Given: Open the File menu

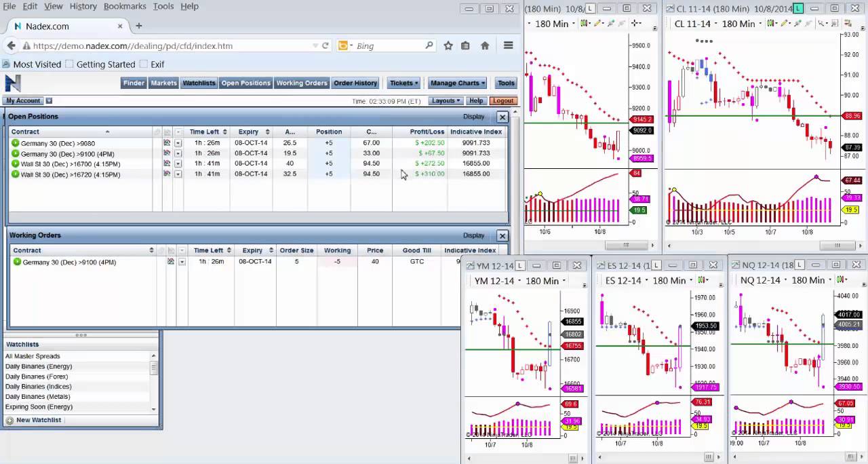Looking at the screenshot, I should (x=9, y=6).
